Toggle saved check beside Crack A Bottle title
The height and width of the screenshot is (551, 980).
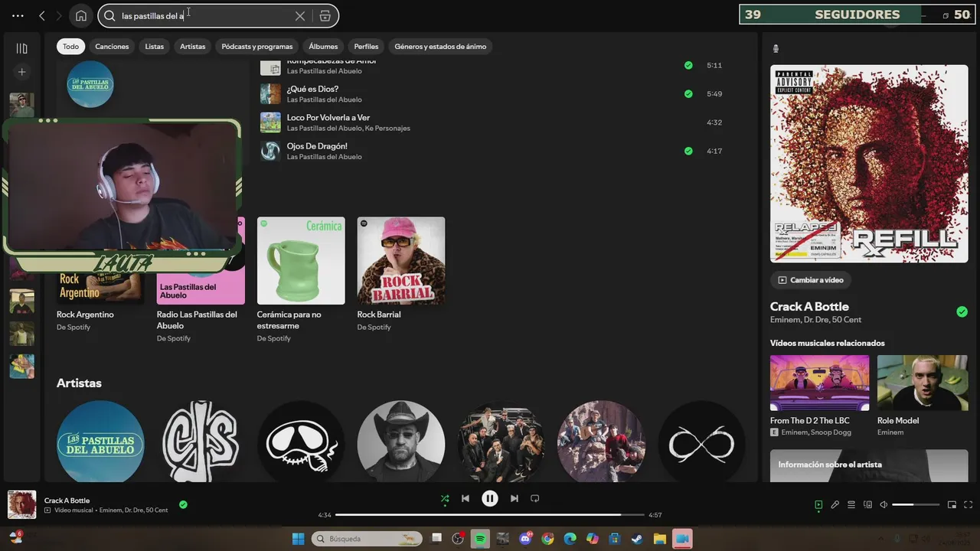(x=962, y=311)
